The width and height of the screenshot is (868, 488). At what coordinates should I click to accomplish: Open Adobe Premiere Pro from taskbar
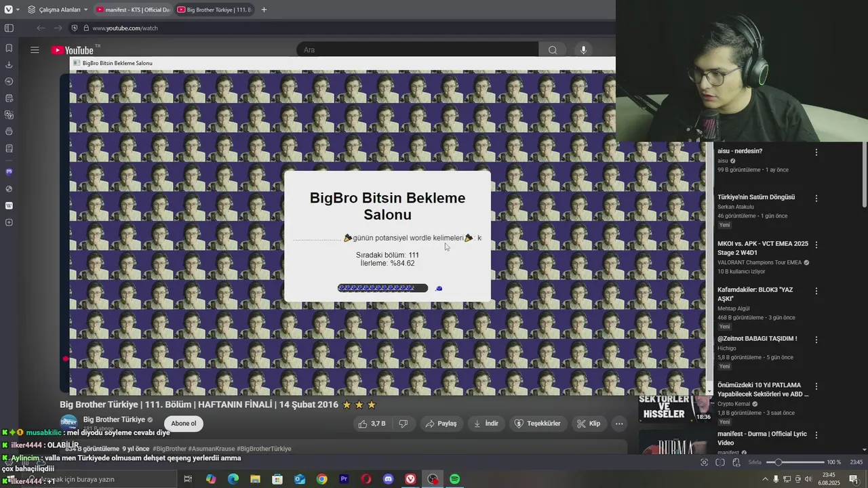[344, 479]
